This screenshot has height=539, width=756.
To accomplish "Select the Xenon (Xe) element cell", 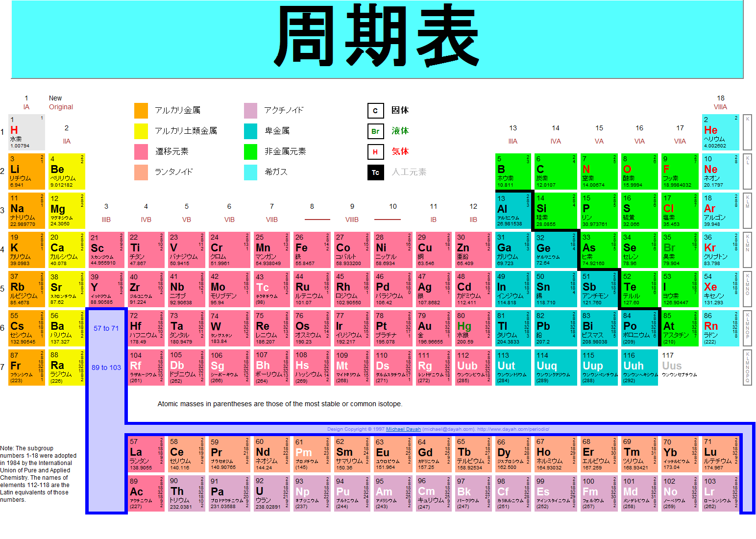I will pyautogui.click(x=720, y=289).
